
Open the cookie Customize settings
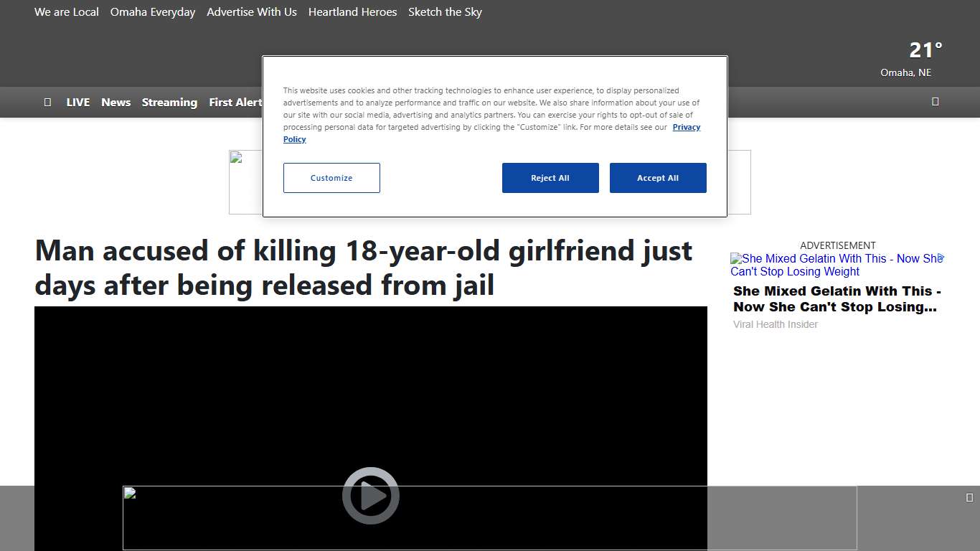point(331,177)
